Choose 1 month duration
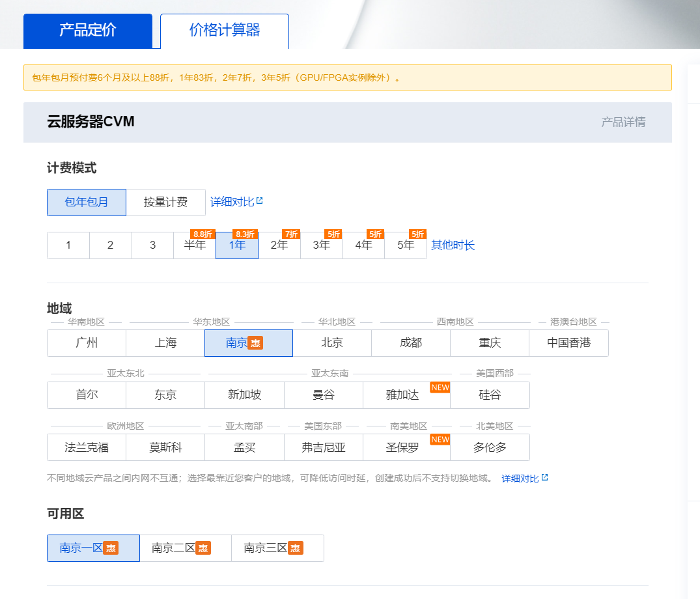The image size is (700, 599). (x=68, y=245)
